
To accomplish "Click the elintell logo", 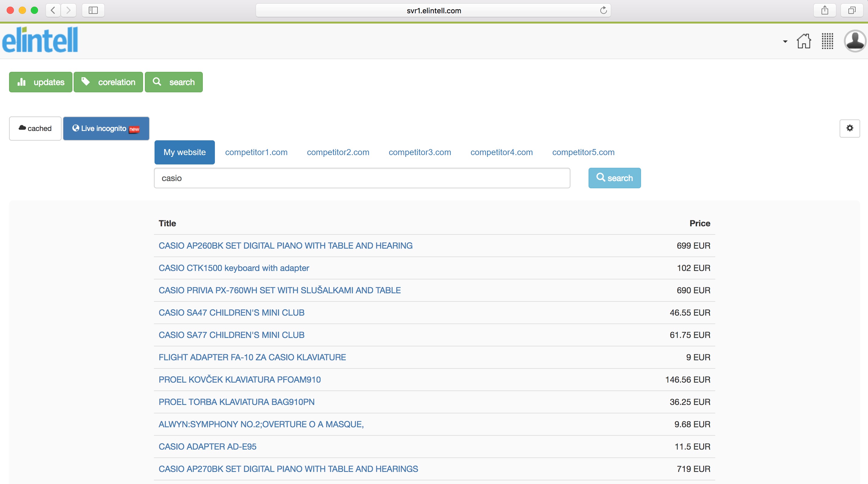I will coord(40,40).
